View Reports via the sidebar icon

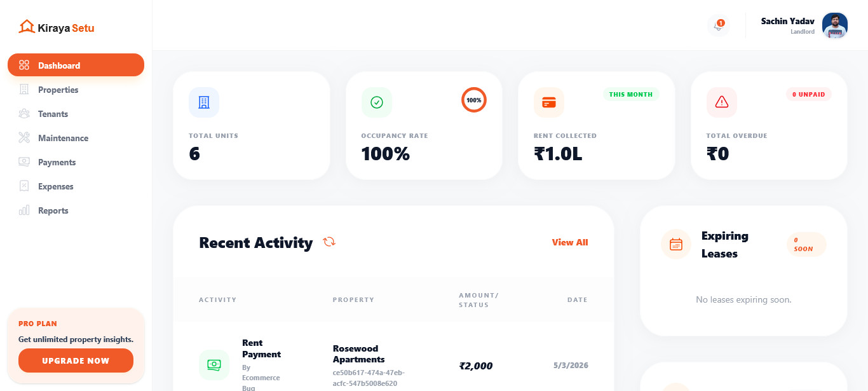[x=24, y=210]
